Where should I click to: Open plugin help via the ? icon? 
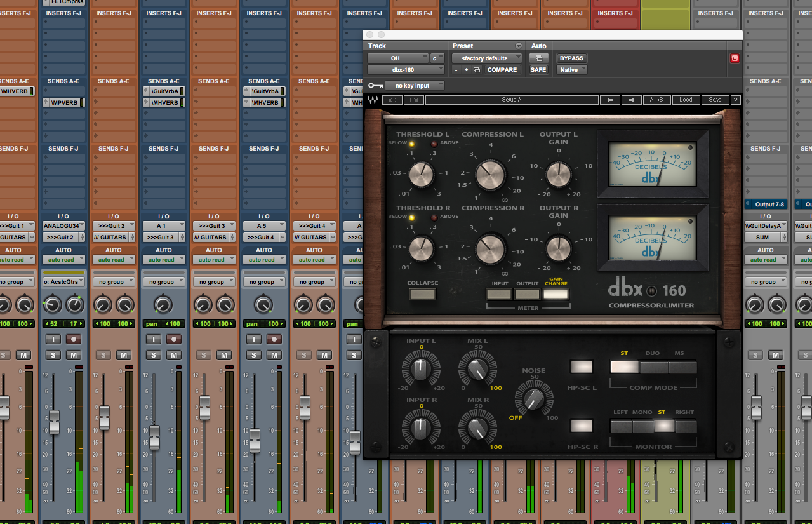735,100
